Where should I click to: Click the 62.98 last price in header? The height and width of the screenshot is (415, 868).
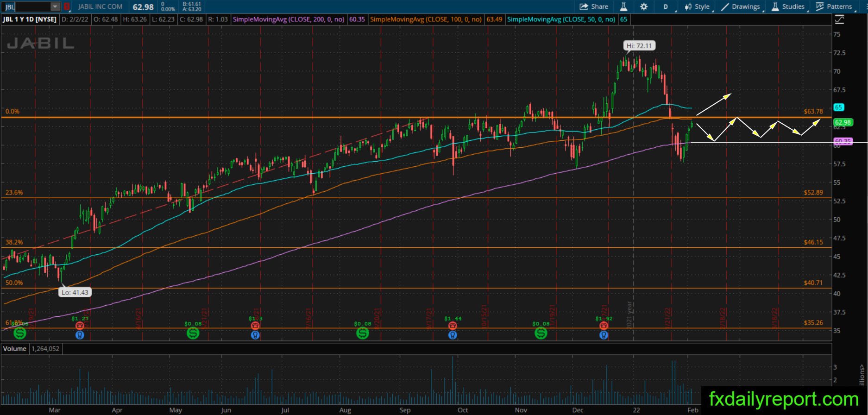coord(143,7)
